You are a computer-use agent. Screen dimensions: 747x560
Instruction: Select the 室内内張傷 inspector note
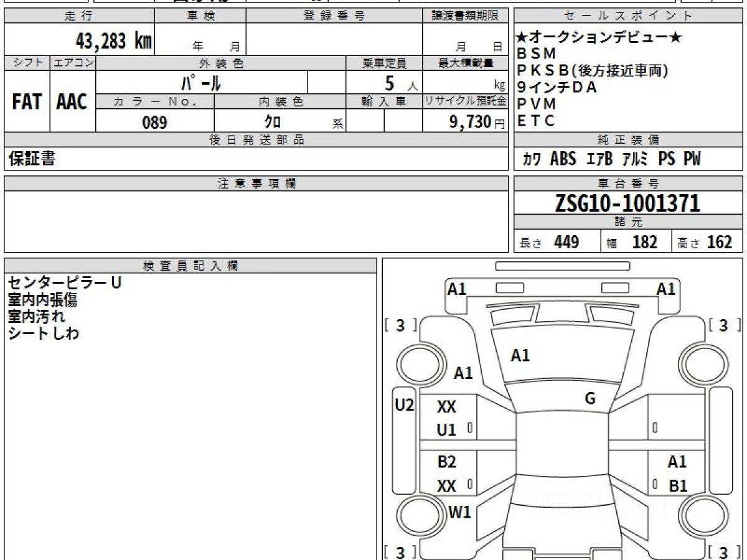pos(42,300)
